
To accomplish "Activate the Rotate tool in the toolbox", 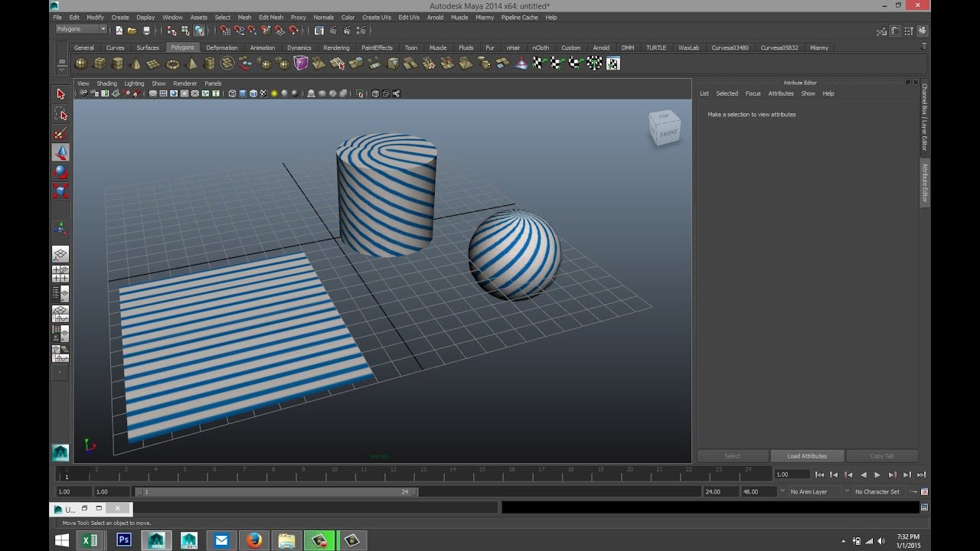I will pos(60,171).
